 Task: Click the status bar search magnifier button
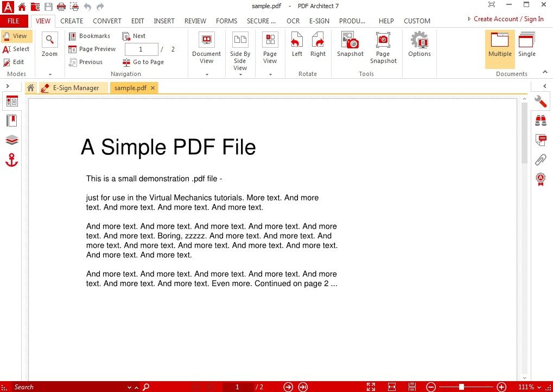tap(145, 387)
